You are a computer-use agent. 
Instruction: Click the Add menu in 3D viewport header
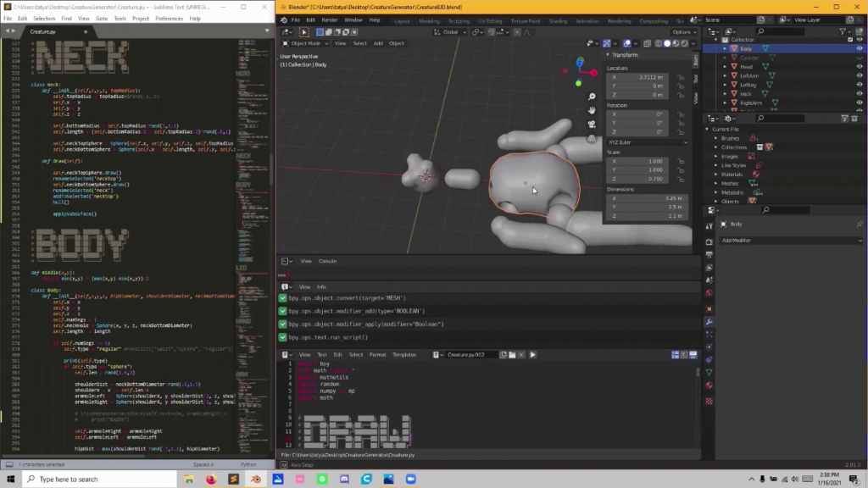point(378,43)
